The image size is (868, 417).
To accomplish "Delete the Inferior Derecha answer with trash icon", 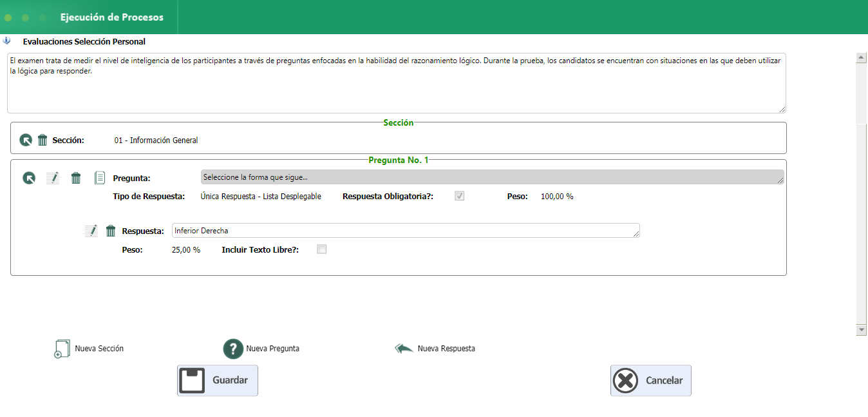I will [x=111, y=231].
